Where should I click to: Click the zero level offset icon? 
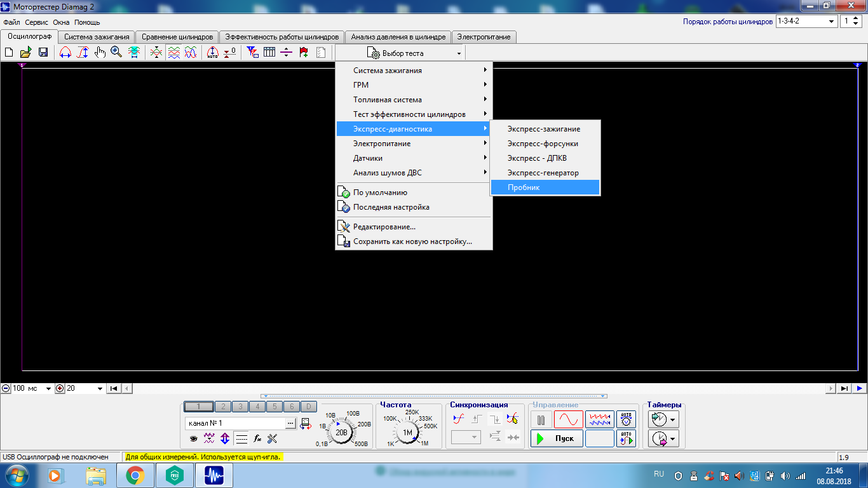click(x=230, y=53)
